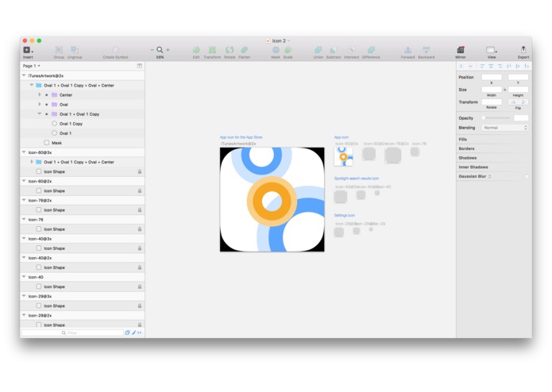Click the Width size input field
Screen dimensions: 552x392
click(x=492, y=90)
